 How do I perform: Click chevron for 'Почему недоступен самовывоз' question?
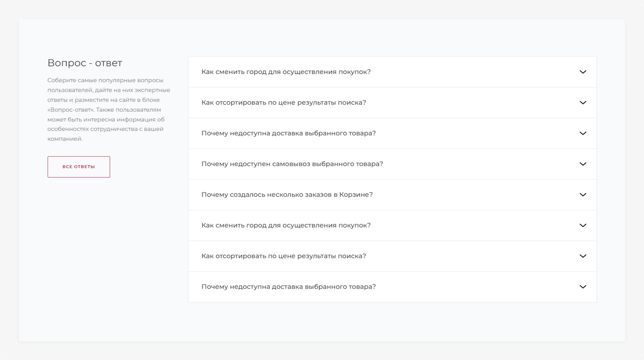point(583,164)
